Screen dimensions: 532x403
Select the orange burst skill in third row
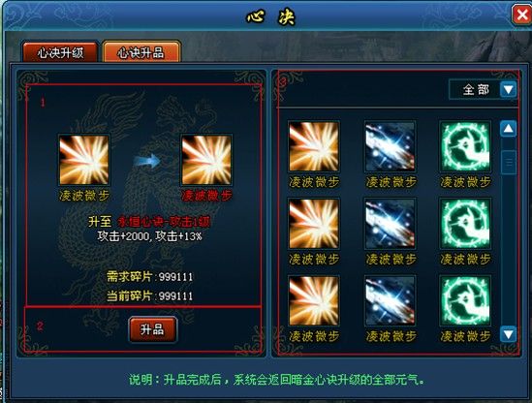[314, 301]
